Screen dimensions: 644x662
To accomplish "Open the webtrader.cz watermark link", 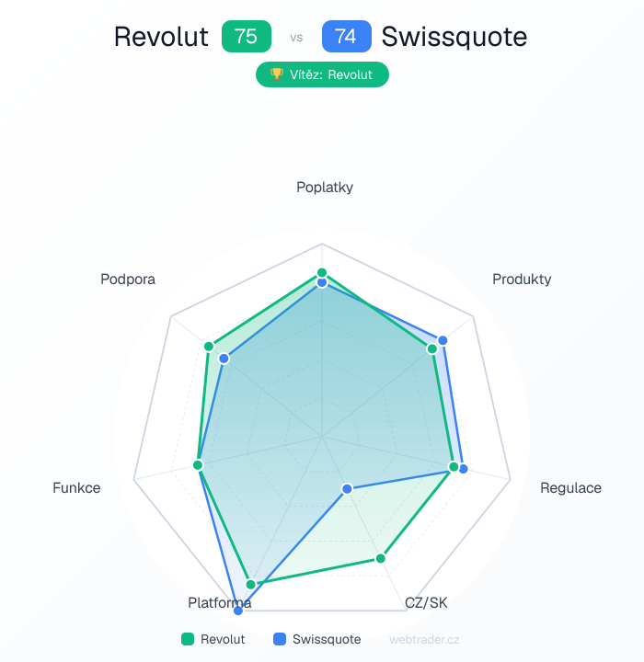I will (424, 639).
